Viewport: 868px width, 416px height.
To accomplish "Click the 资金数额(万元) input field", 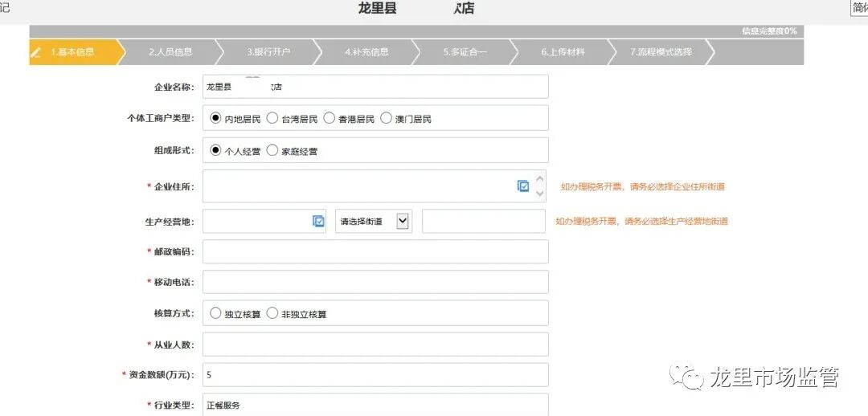I will (375, 375).
